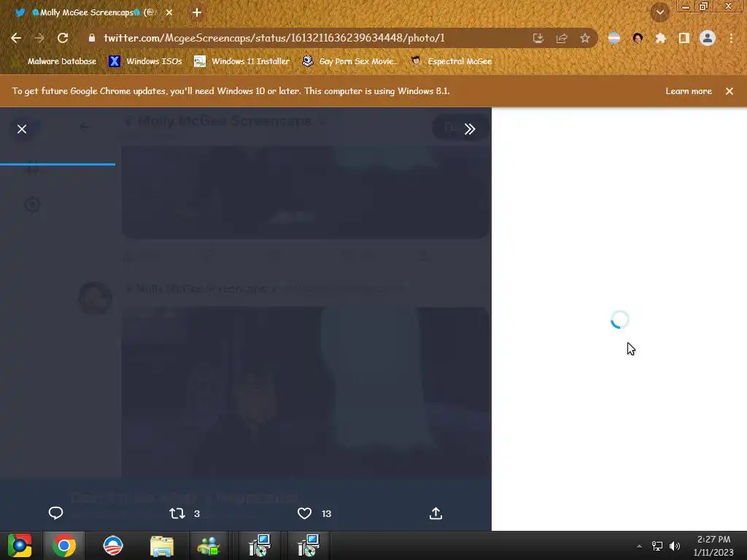Open the Chrome profile avatar
The image size is (747, 560).
coord(708,38)
